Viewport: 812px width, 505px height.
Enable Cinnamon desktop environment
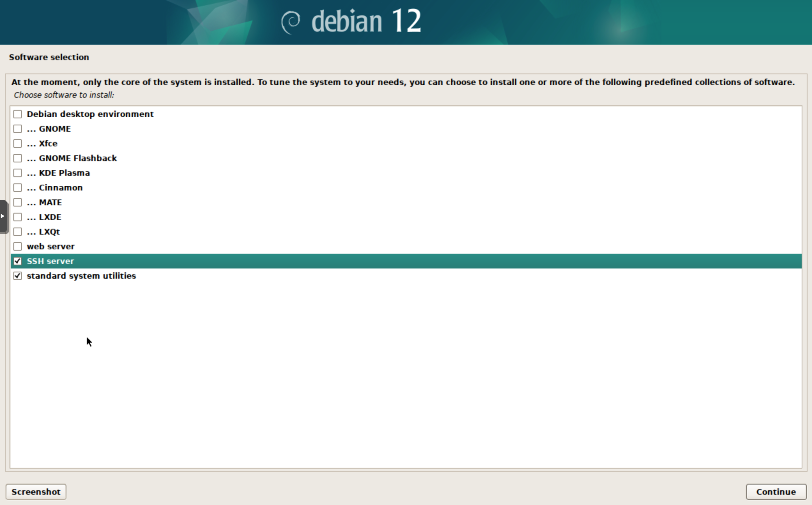tap(18, 187)
